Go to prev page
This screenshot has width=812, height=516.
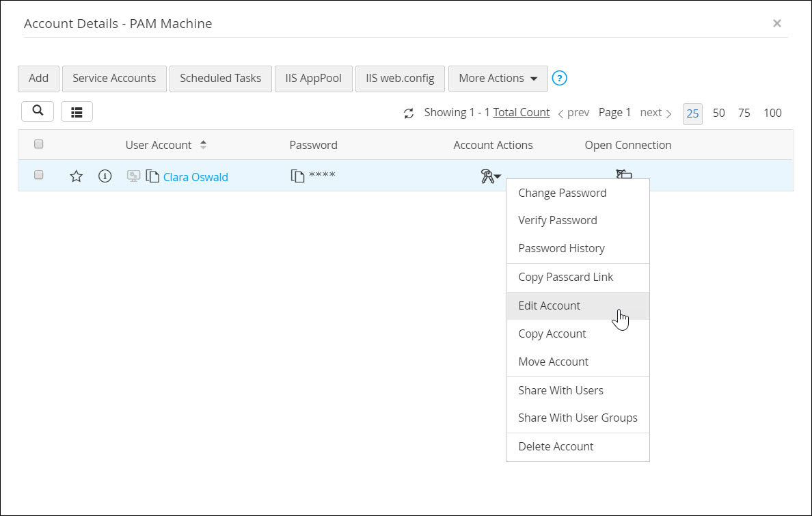[x=573, y=112]
